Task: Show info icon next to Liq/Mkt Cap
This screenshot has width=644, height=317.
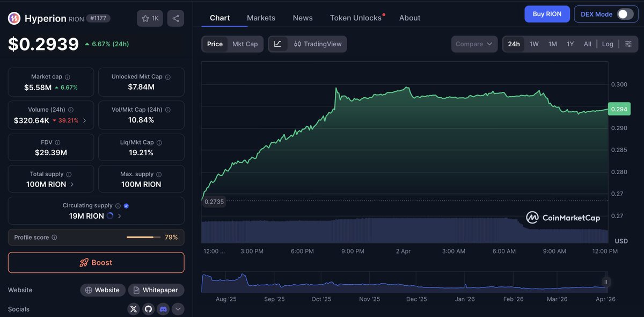Action: (x=159, y=142)
